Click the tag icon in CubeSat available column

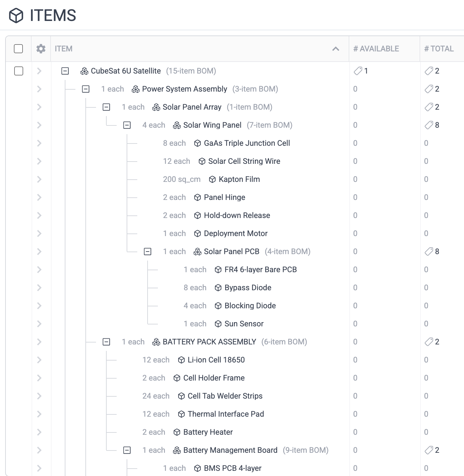pyautogui.click(x=358, y=71)
